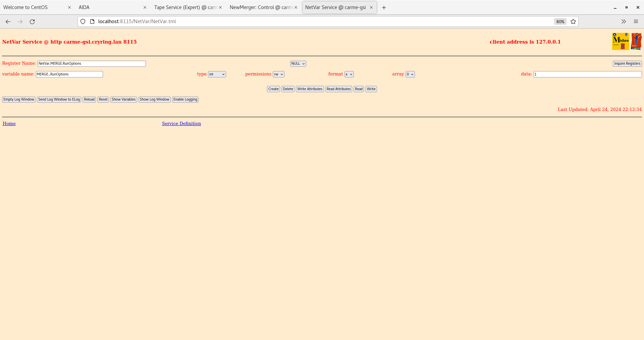Open the format dropdown set to x
Viewport: 644px width, 340px height.
click(349, 74)
